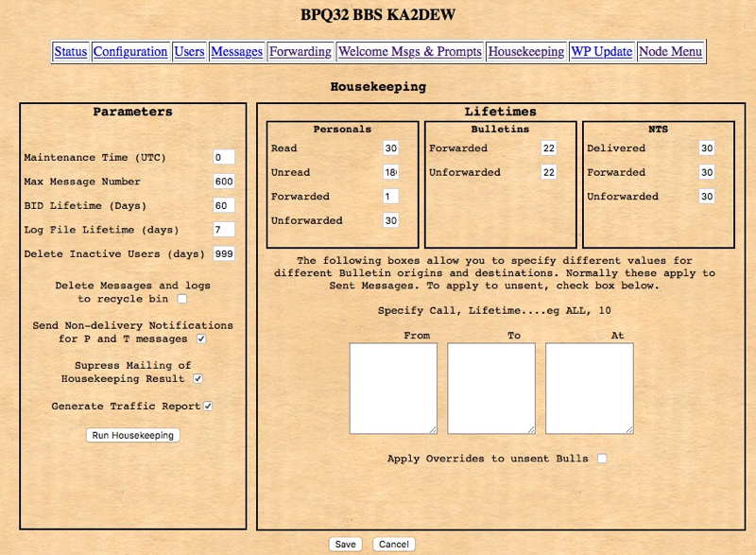Click the "Specify Call, Lifetime....eg ALL, 10" text
Screen dimensions: 756x555
494,310
